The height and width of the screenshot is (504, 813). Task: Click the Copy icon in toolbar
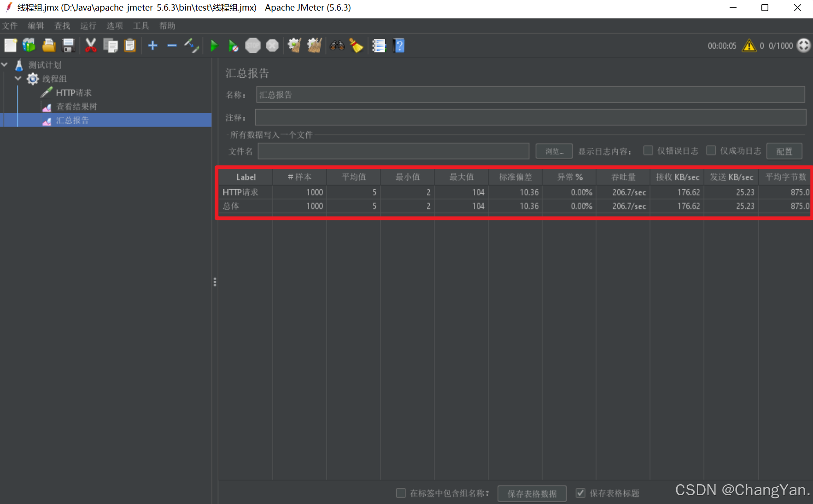pyautogui.click(x=111, y=46)
